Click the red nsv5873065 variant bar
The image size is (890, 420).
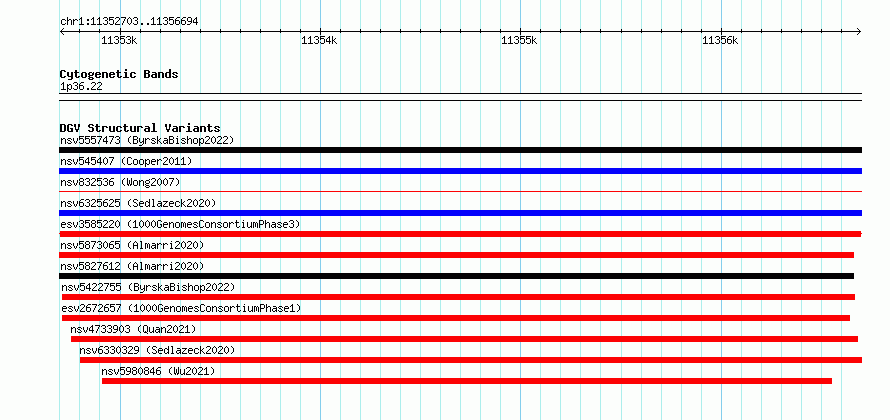tap(456, 255)
